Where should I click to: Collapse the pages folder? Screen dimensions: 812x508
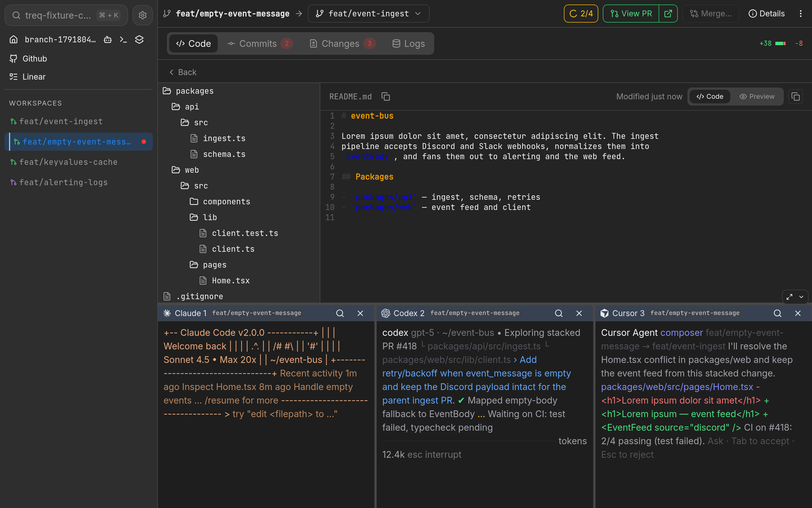[x=208, y=265]
